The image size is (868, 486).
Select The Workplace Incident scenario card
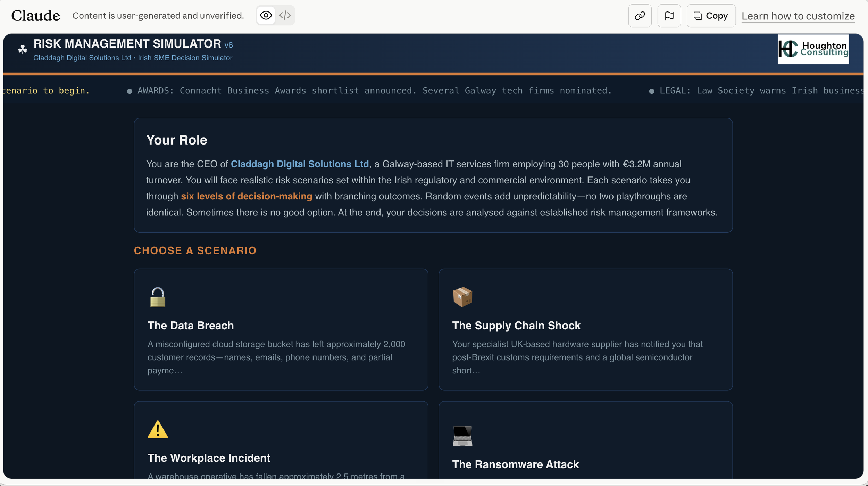pos(281,440)
